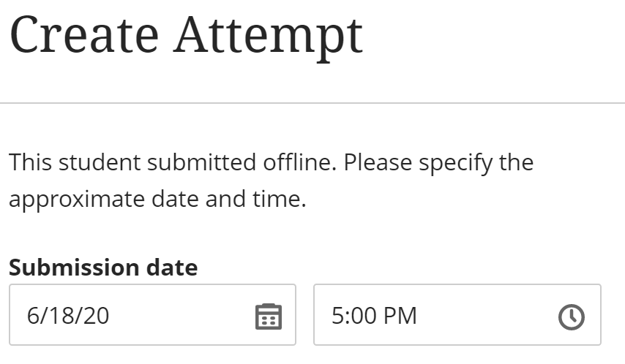The height and width of the screenshot is (364, 625).
Task: Select the 6/18/20 date text
Action: (x=68, y=316)
